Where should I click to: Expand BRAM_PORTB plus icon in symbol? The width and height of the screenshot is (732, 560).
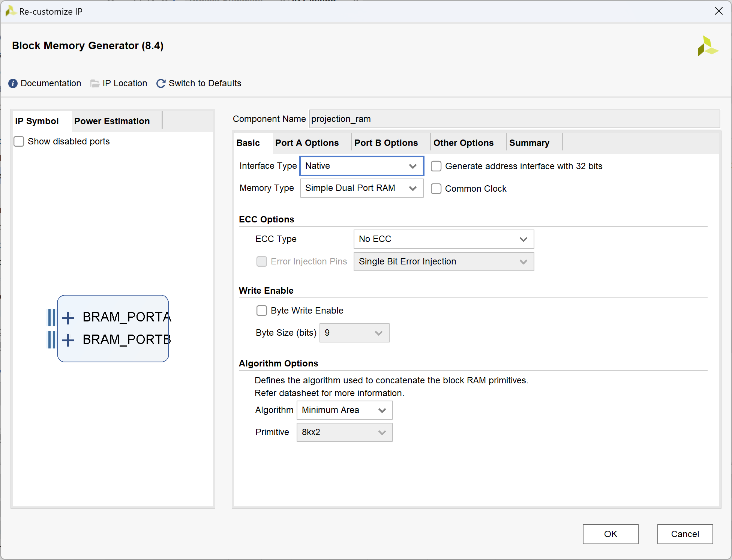click(x=68, y=340)
